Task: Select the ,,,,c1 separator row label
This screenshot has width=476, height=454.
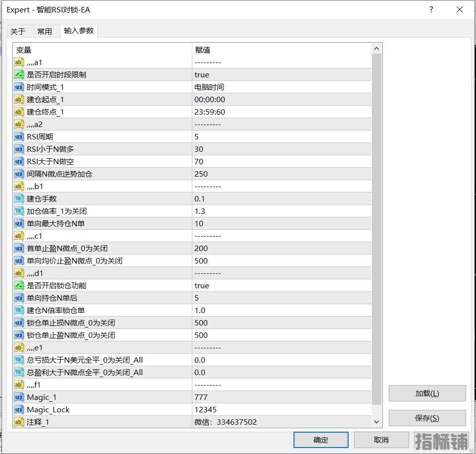Action: click(34, 236)
